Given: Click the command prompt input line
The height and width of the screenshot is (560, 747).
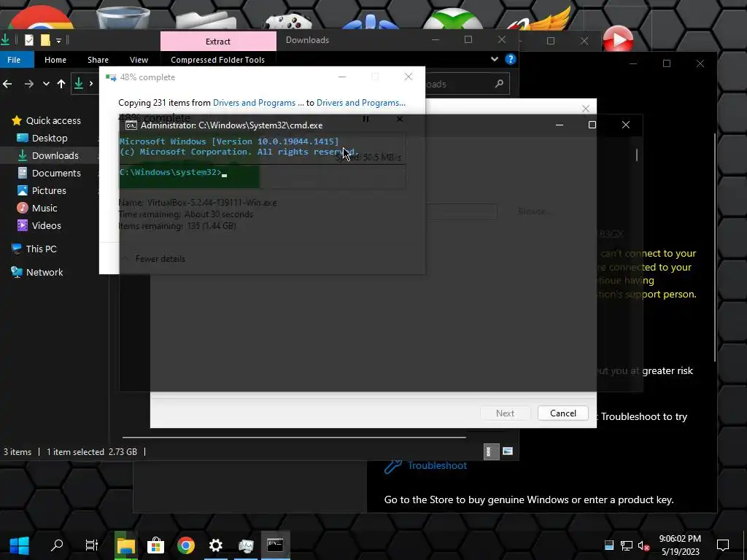Looking at the screenshot, I should coord(174,172).
